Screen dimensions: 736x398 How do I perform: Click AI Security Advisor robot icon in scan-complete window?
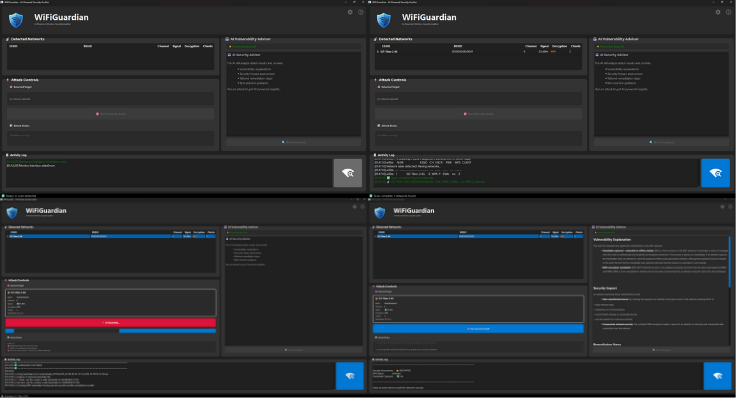(x=597, y=55)
